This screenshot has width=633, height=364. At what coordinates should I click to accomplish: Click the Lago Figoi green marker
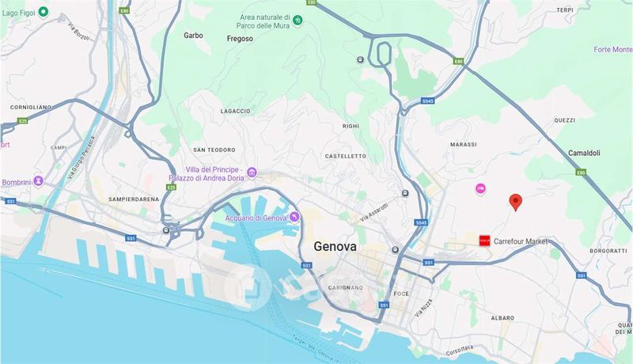[x=44, y=12]
